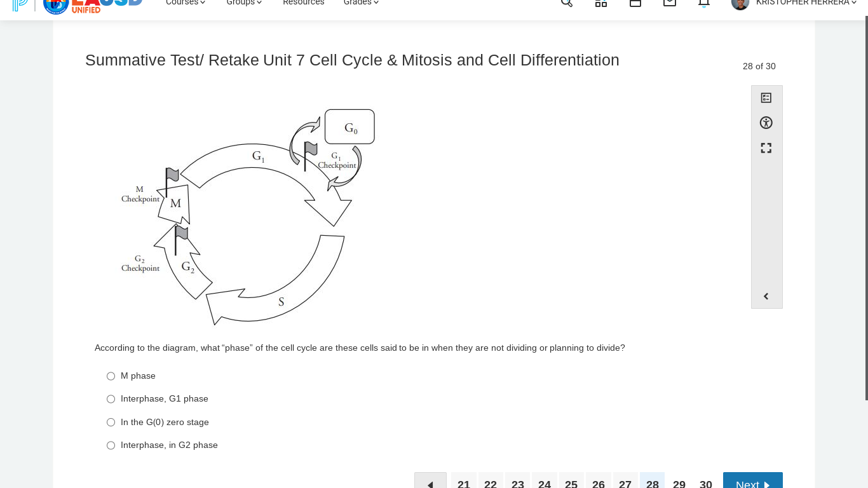Image resolution: width=868 pixels, height=488 pixels.
Task: Jump to question 22
Action: (x=491, y=481)
